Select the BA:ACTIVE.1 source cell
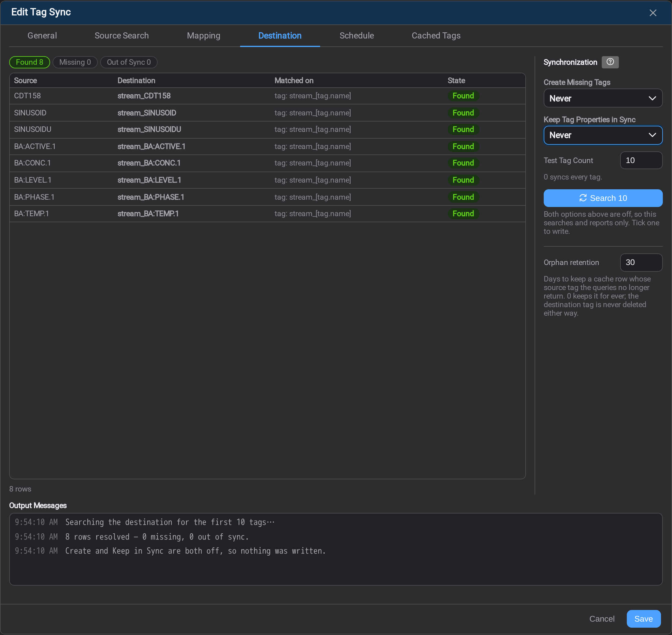Screen dimensions: 672x635 point(35,146)
